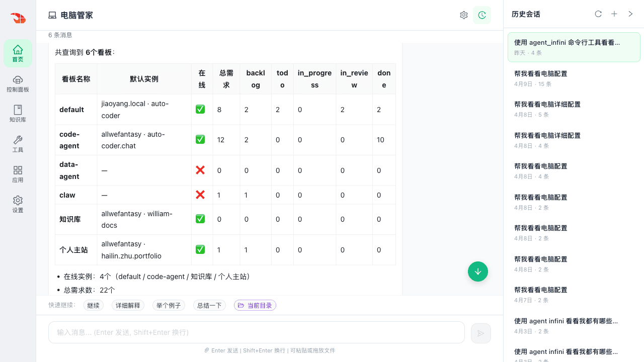Open the 控制面板 control panel page

coord(18,83)
